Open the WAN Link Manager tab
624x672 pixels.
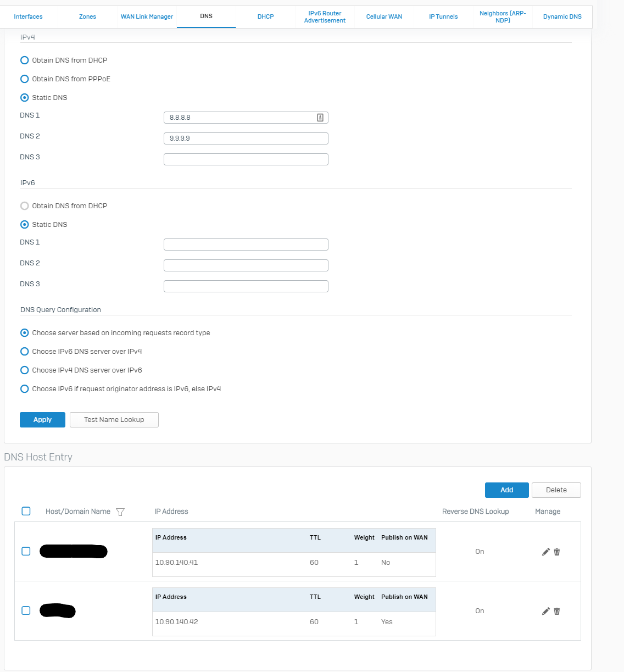tap(147, 16)
